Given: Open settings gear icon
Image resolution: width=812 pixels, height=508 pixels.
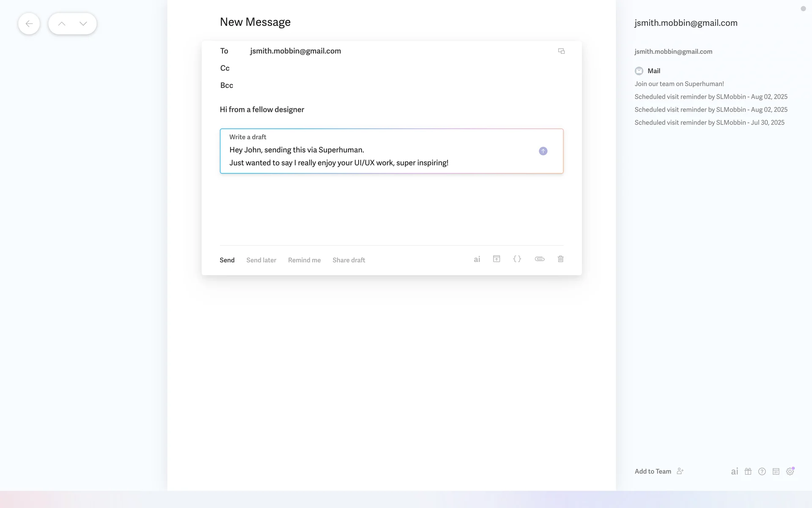Looking at the screenshot, I should click(790, 472).
